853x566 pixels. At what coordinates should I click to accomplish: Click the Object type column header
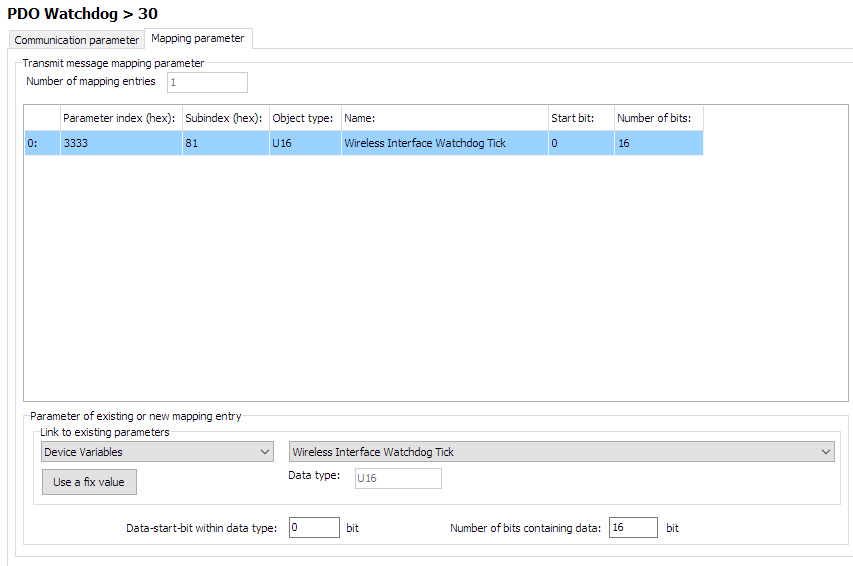click(x=303, y=118)
